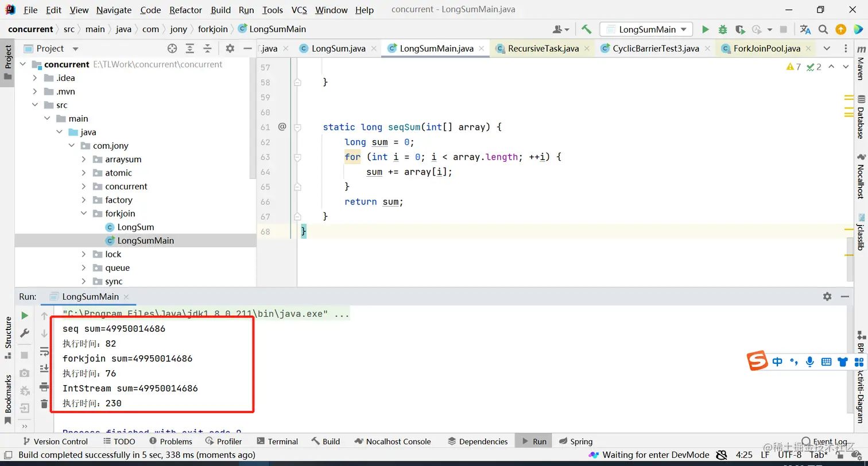Screen dimensions: 868x466
Task: Click the locate/select opened file target icon
Action: [x=172, y=48]
